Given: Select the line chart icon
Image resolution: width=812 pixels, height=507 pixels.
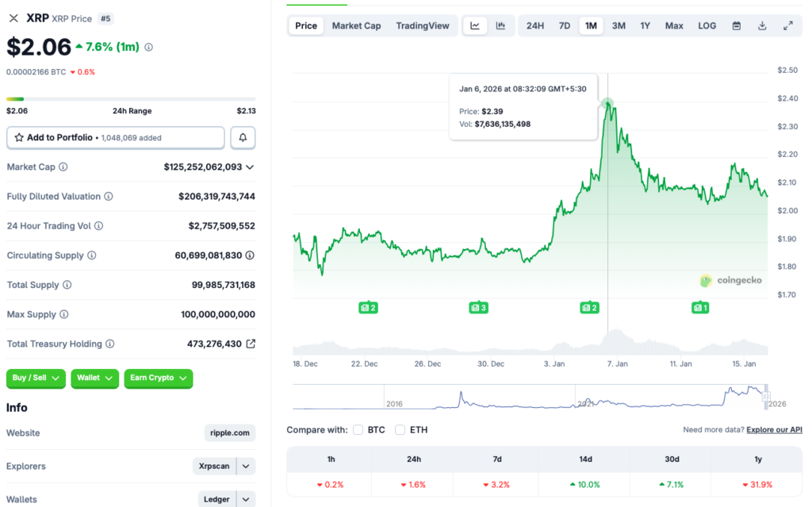Looking at the screenshot, I should (x=475, y=25).
